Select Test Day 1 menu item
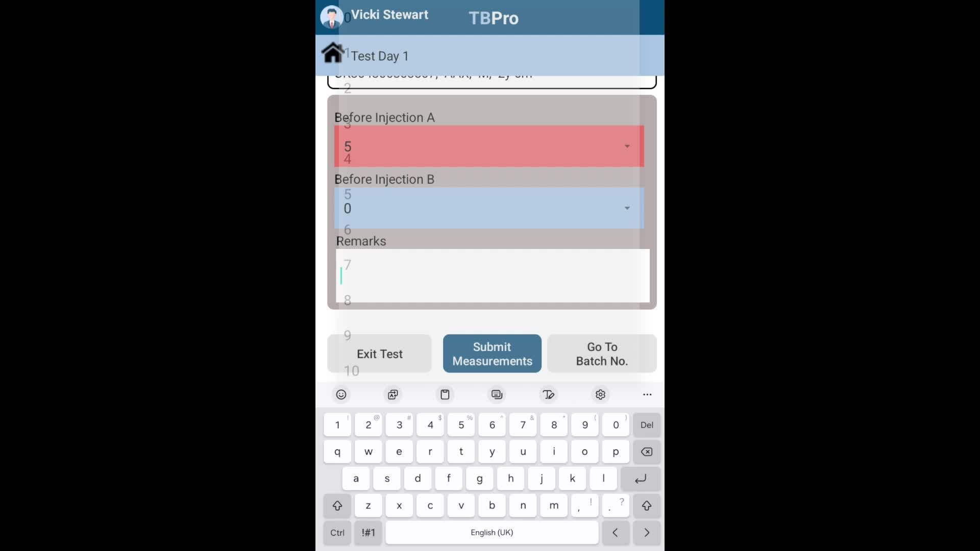 pyautogui.click(x=379, y=55)
